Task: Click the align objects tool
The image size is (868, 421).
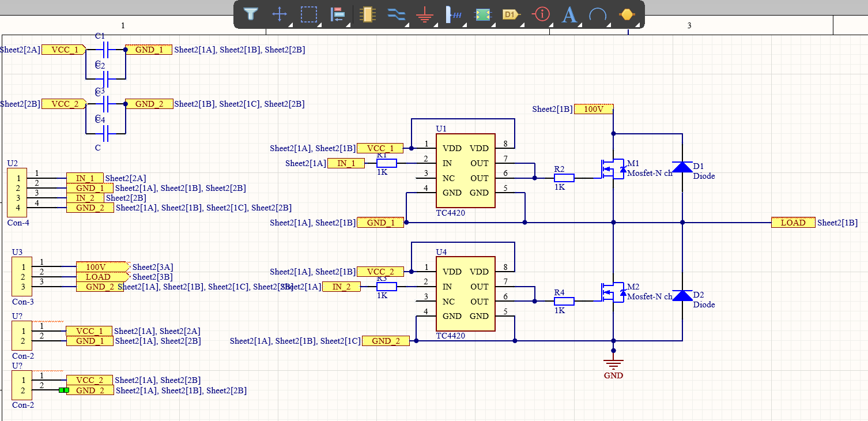Action: tap(337, 14)
